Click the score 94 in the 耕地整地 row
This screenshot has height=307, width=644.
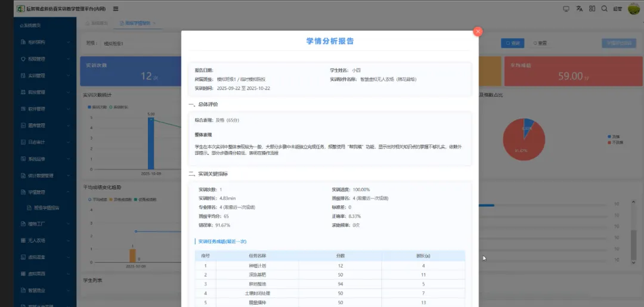(x=340, y=284)
